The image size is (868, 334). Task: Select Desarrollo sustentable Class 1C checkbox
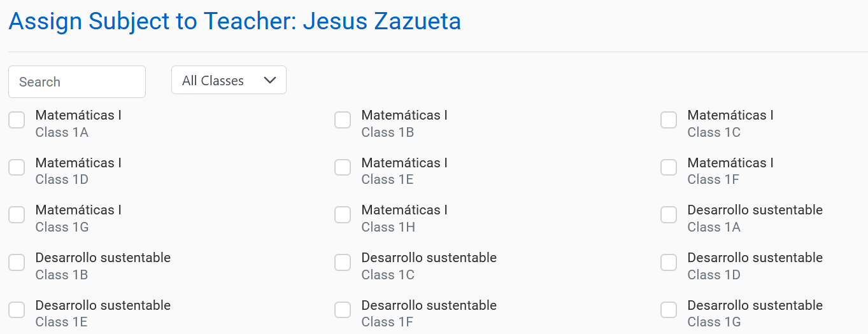click(x=343, y=262)
